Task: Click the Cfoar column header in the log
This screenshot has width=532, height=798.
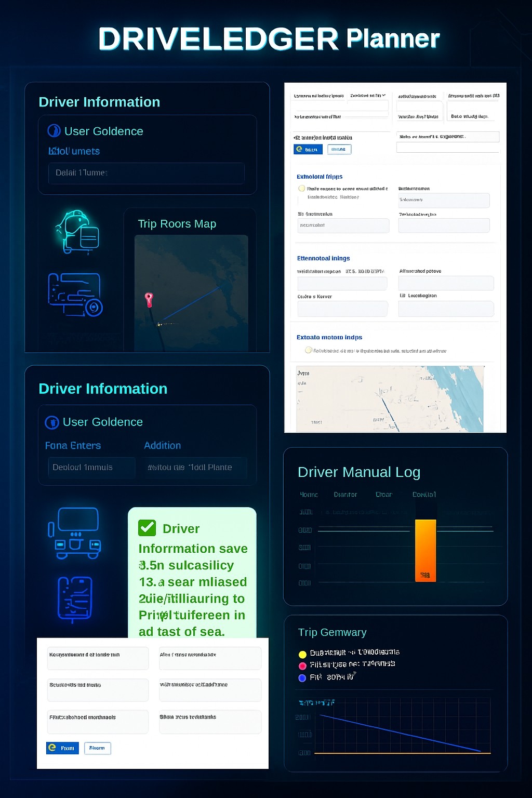Action: point(384,495)
